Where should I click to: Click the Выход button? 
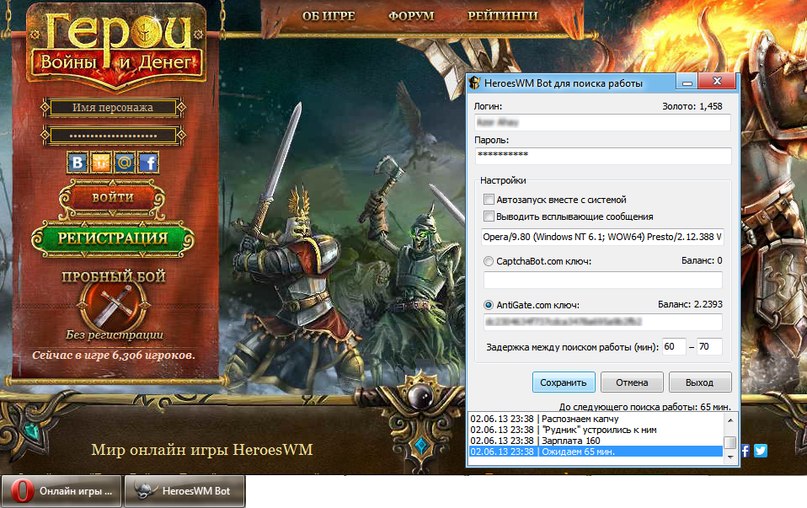tap(700, 382)
